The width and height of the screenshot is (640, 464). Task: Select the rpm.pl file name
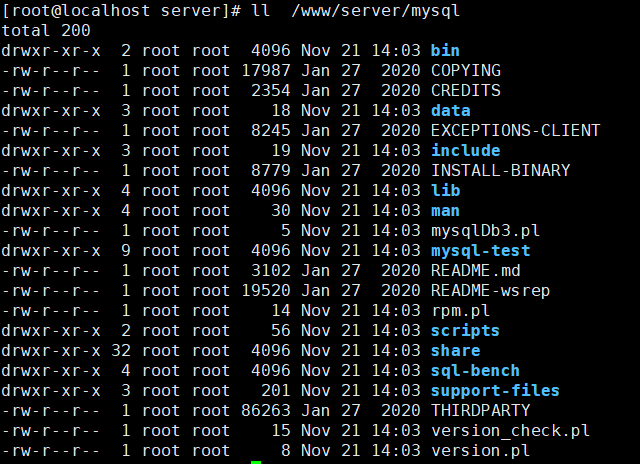point(461,311)
